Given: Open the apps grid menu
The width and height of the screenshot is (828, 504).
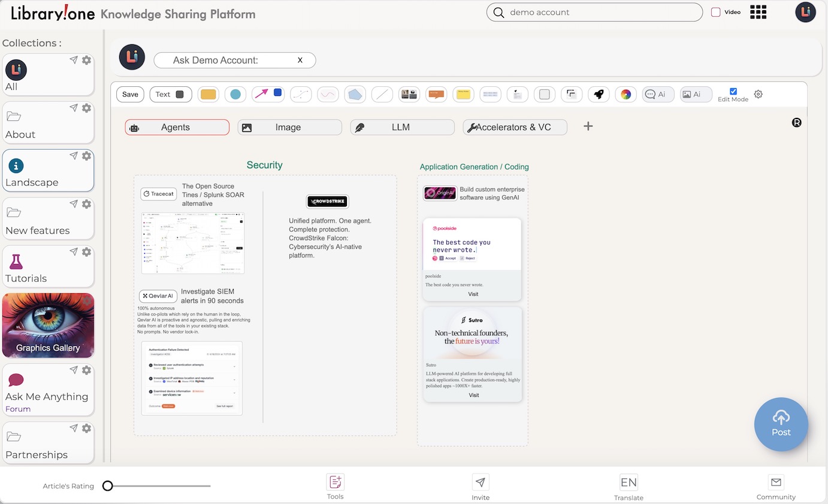Looking at the screenshot, I should [x=759, y=12].
